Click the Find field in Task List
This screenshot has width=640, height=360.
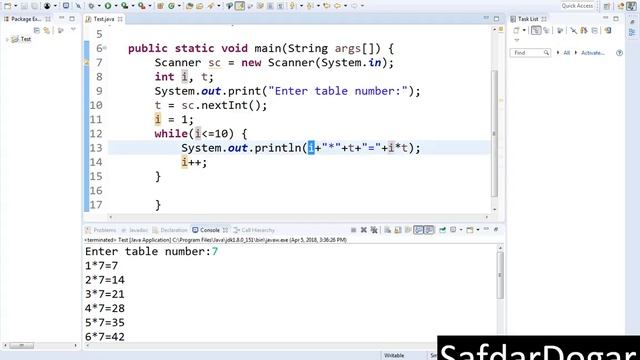point(530,53)
